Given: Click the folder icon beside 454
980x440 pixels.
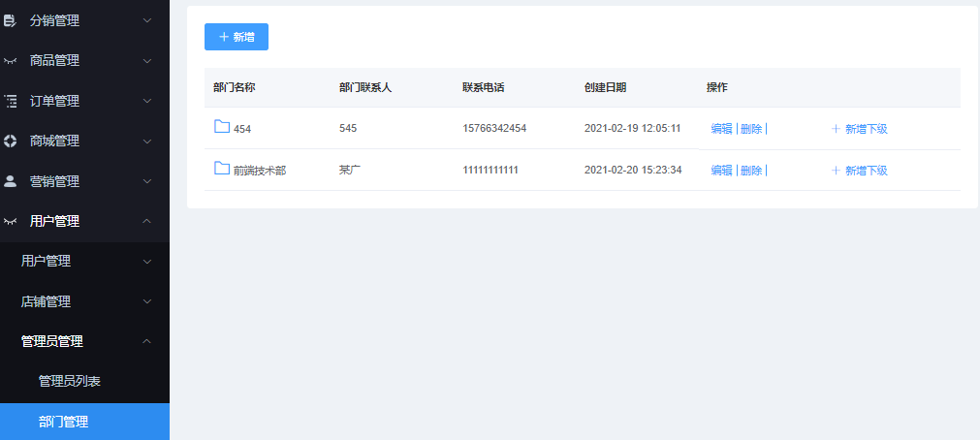Looking at the screenshot, I should [x=222, y=127].
